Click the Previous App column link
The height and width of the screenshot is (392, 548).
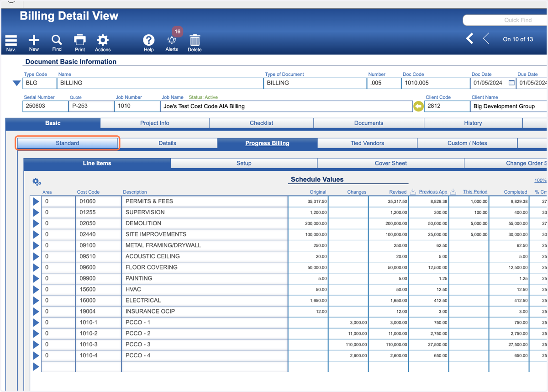tap(433, 192)
